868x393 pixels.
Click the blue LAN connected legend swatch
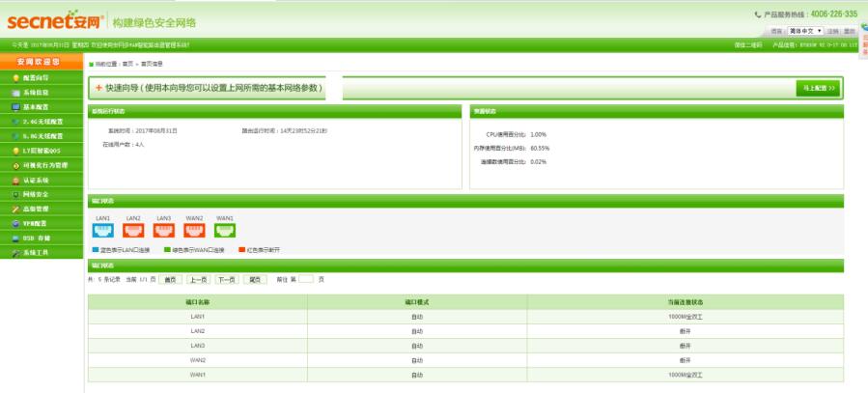(96, 250)
